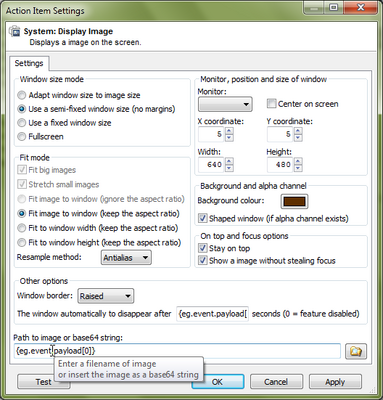
Task: Open the Monitor dropdown
Action: click(x=225, y=104)
